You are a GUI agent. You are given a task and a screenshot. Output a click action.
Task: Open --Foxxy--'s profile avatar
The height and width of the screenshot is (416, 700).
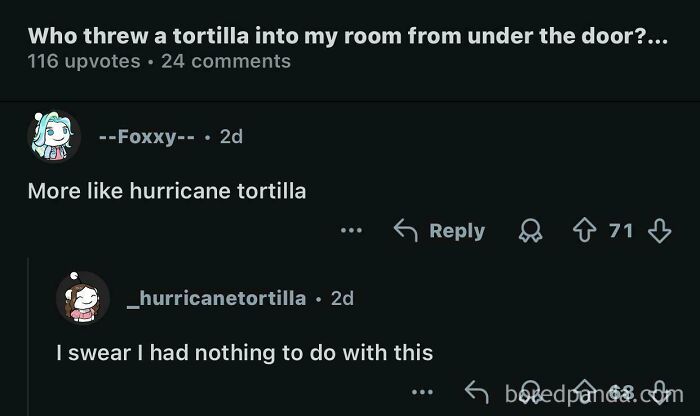tap(54, 137)
